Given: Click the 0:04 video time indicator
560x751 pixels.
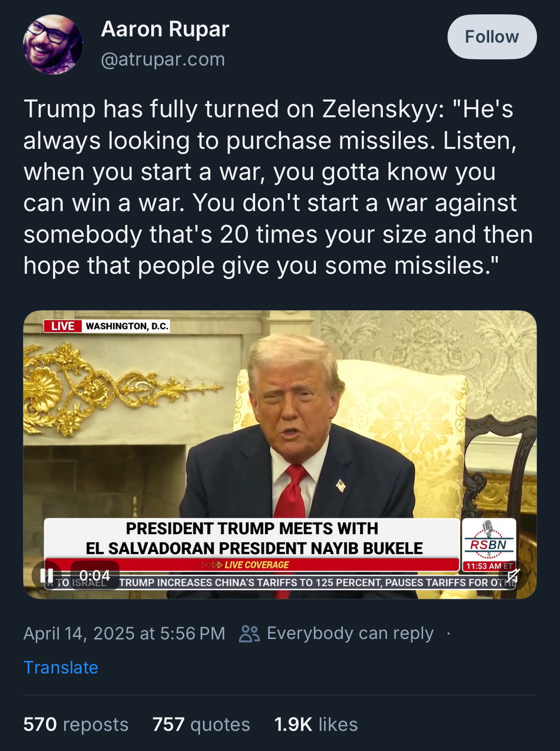Looking at the screenshot, I should (x=95, y=575).
